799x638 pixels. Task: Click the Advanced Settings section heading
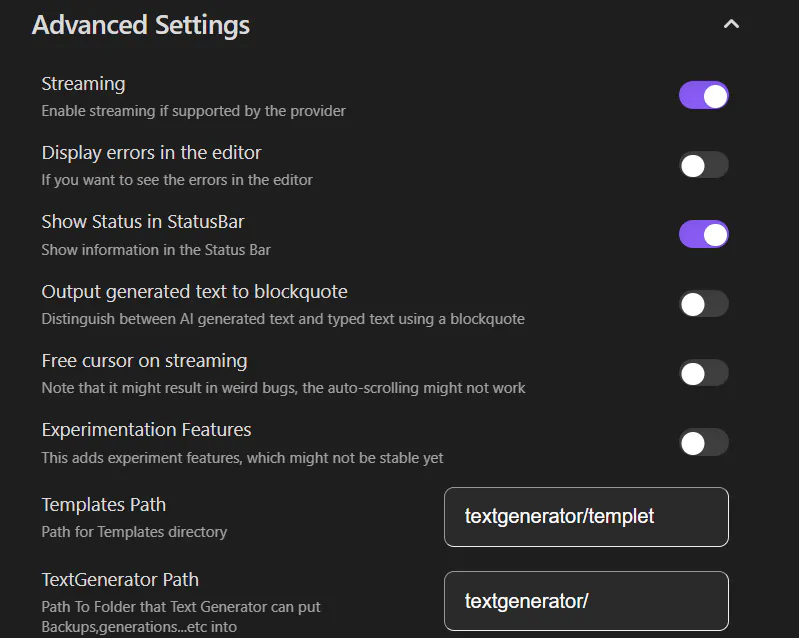(141, 25)
